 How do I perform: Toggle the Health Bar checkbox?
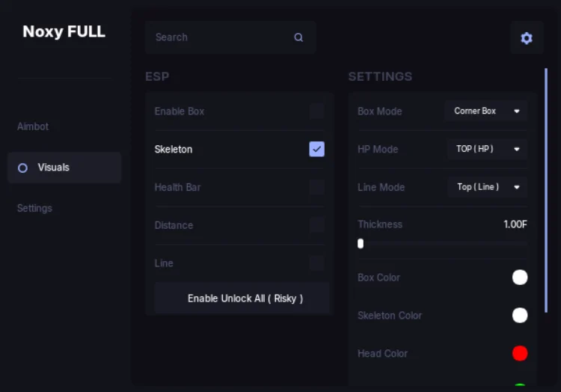pyautogui.click(x=316, y=187)
